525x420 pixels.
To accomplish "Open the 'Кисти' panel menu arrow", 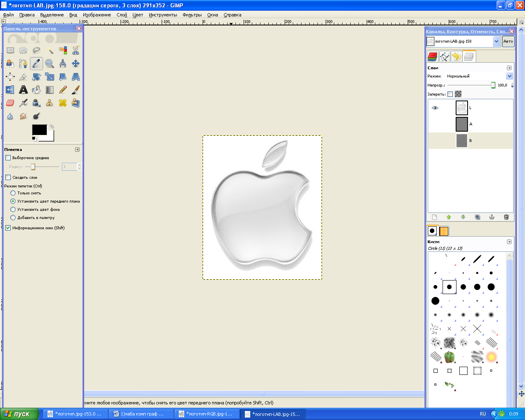I will [x=509, y=242].
